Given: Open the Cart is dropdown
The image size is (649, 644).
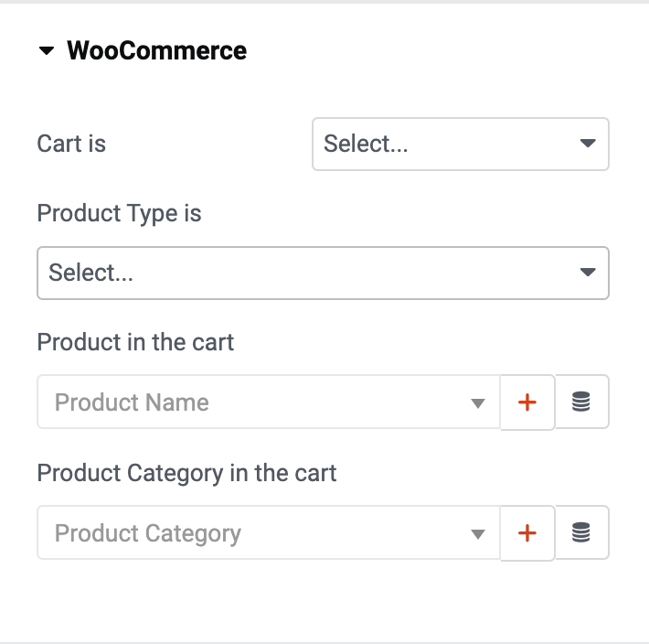Looking at the screenshot, I should 461,144.
